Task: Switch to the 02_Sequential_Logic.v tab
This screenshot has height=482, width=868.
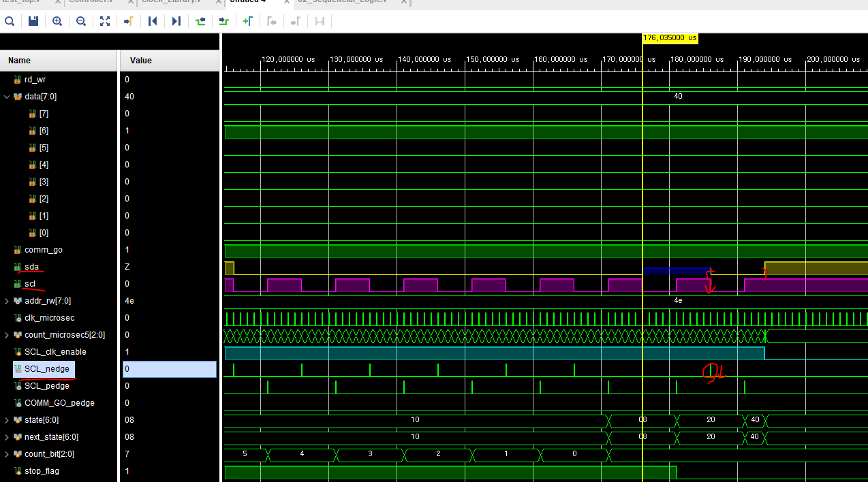Action: pos(341,2)
